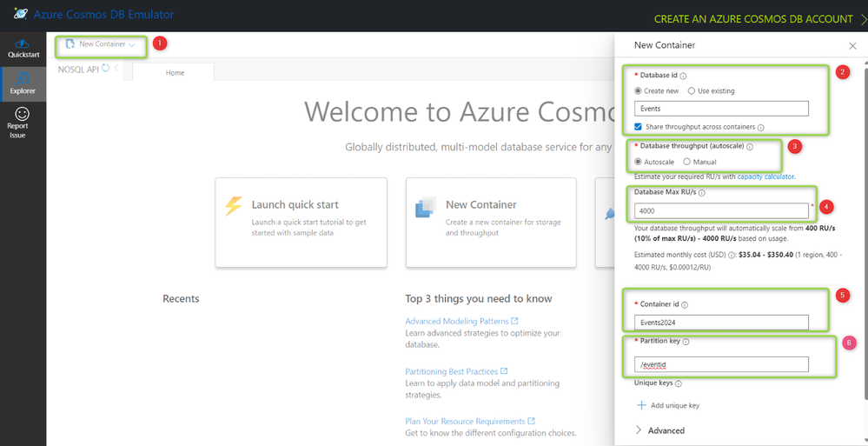This screenshot has width=868, height=446.
Task: Toggle Share throughput across containers checkbox
Action: point(639,127)
